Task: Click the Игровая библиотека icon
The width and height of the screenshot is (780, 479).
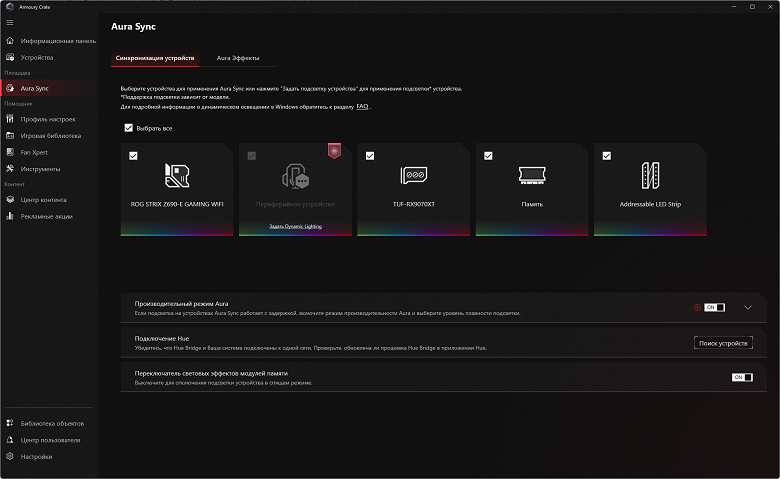Action: (10, 135)
